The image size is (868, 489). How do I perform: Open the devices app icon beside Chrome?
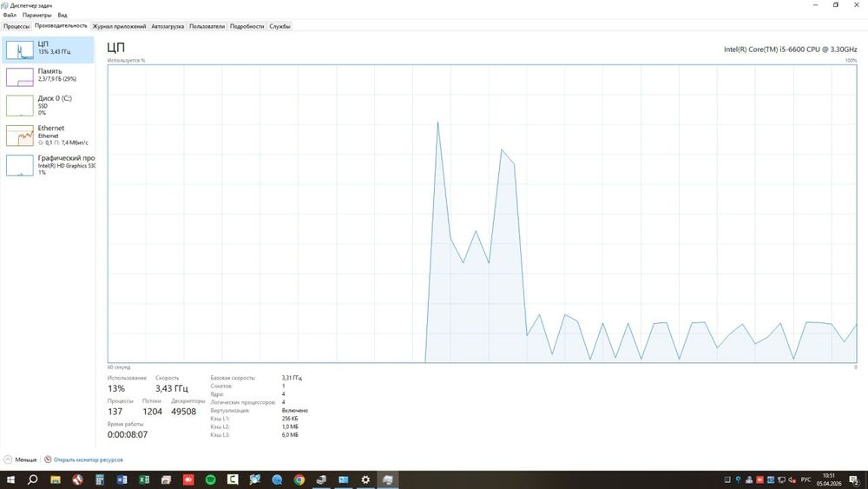tap(321, 479)
